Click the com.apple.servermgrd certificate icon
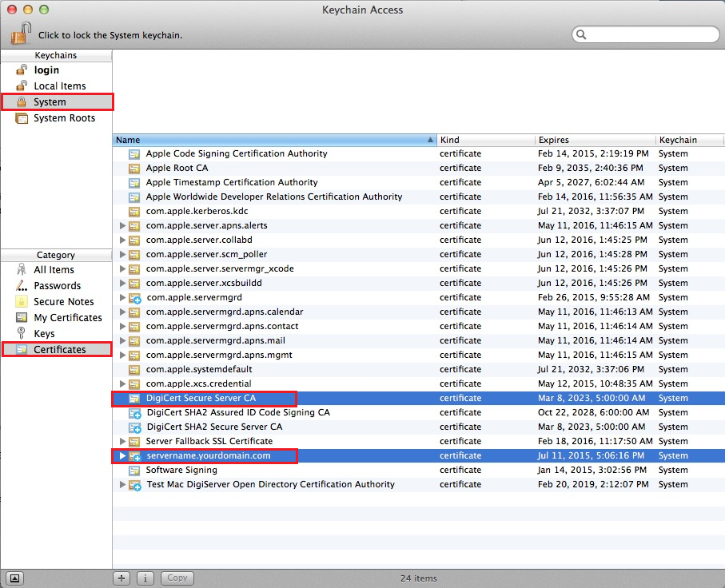This screenshot has height=588, width=725. [134, 298]
